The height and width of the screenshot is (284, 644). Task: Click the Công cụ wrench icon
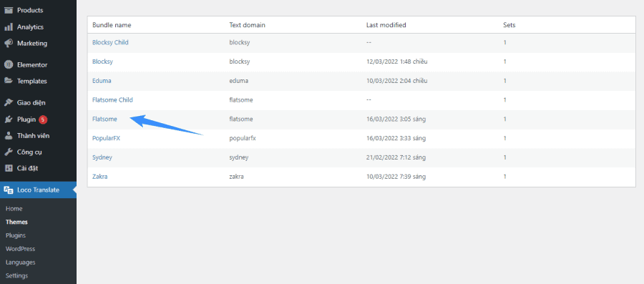pos(8,152)
